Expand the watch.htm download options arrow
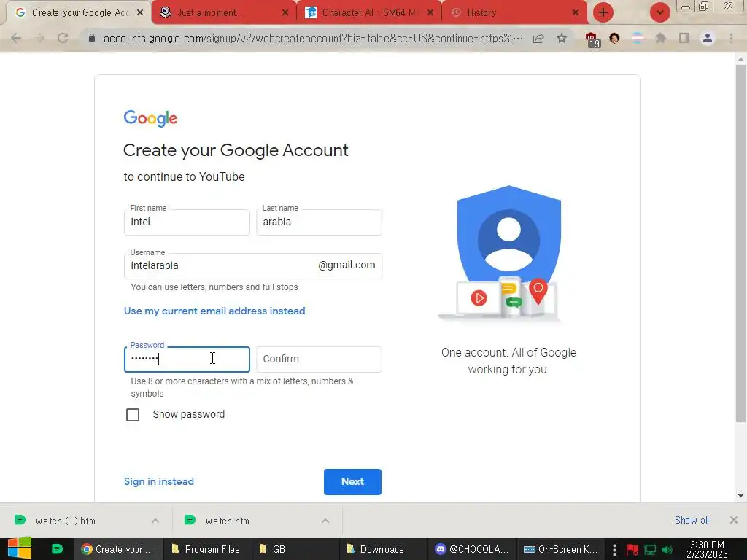The image size is (747, 560). (x=325, y=521)
